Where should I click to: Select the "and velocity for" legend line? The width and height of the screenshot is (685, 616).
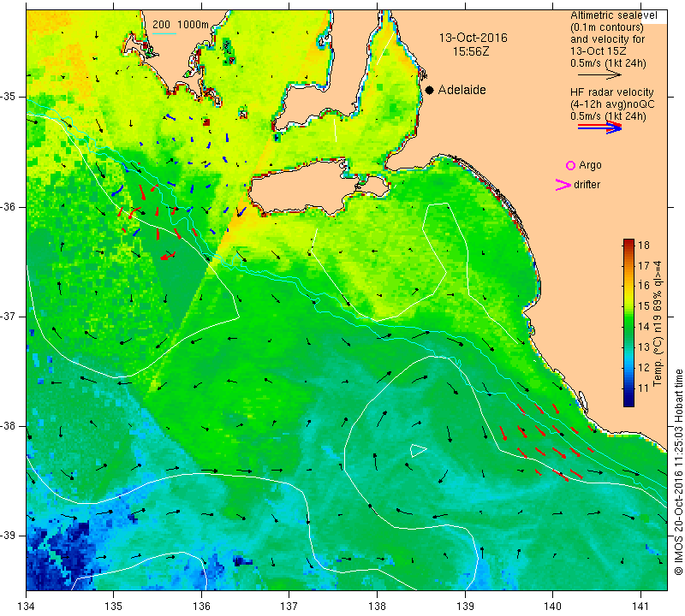pos(608,39)
